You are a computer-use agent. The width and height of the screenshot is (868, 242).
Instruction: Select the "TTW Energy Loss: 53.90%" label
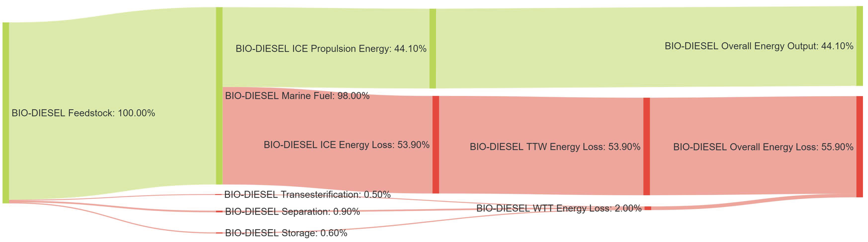555,147
